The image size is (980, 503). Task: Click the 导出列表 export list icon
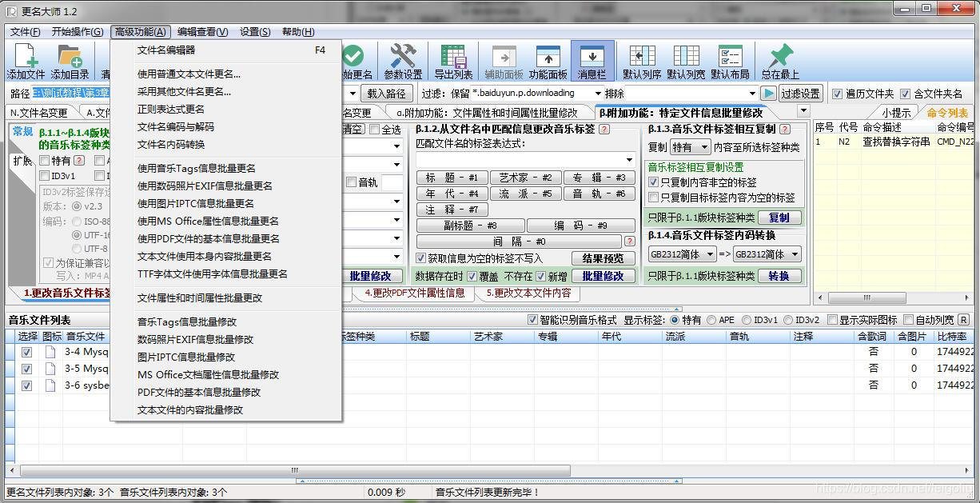pyautogui.click(x=453, y=62)
